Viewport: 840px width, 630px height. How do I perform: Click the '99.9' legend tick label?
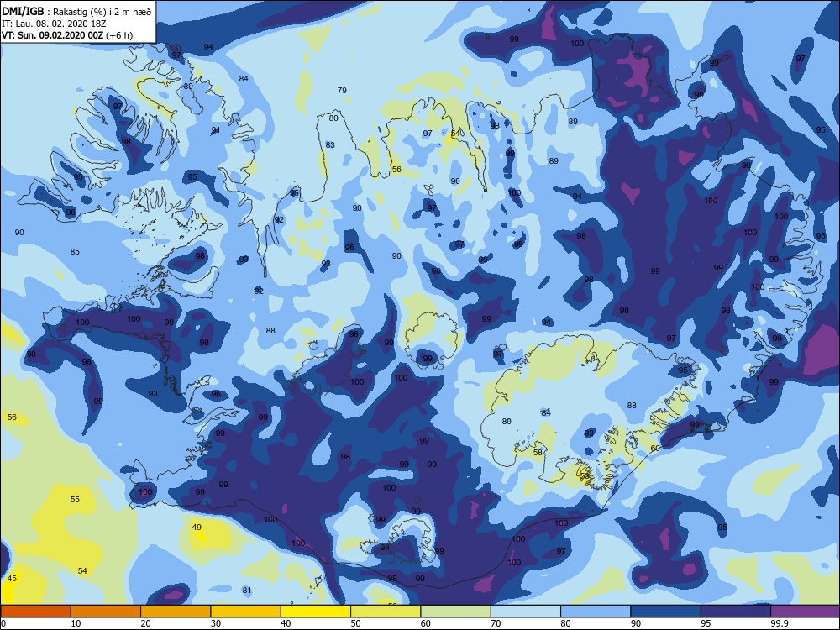tap(779, 623)
